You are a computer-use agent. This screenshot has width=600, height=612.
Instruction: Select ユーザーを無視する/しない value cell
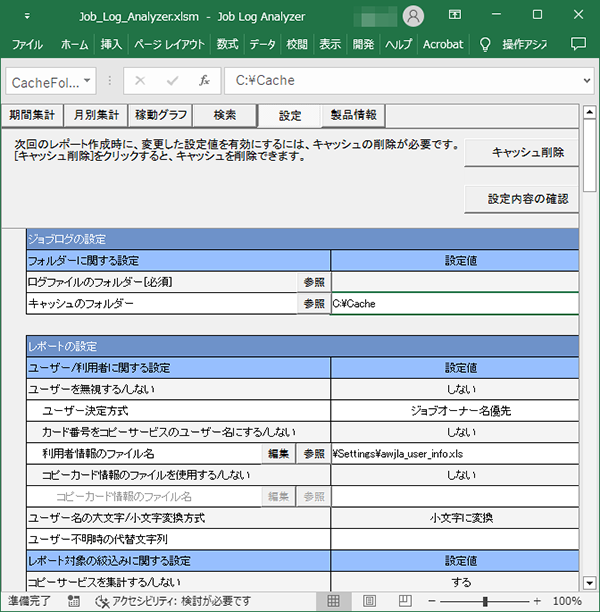click(x=455, y=389)
